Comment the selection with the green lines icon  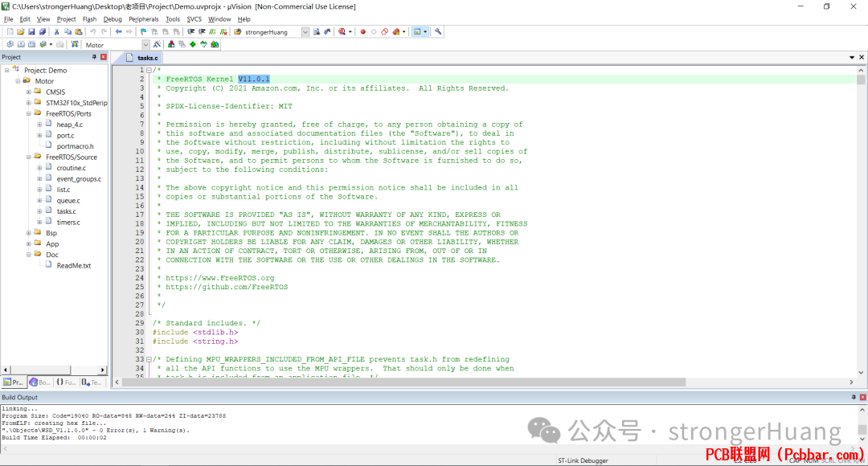(x=212, y=32)
